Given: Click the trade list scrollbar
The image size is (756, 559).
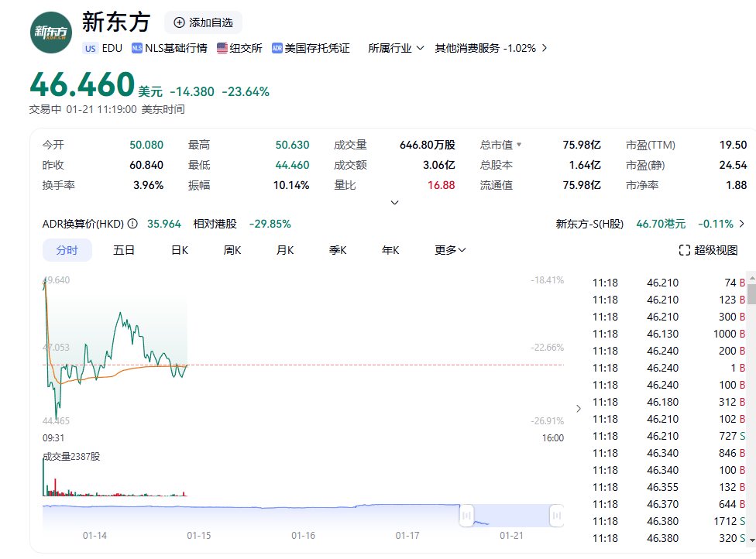Looking at the screenshot, I should tap(751, 294).
